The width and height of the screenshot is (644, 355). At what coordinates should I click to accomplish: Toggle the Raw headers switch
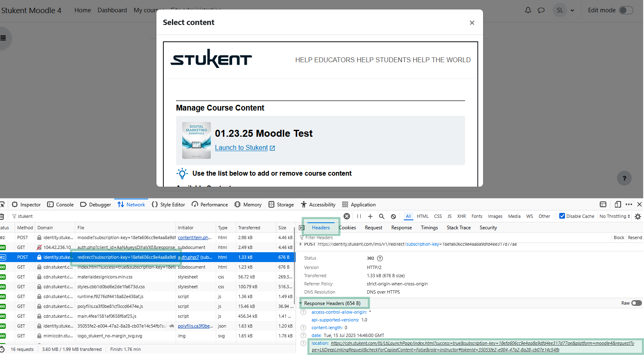pyautogui.click(x=637, y=303)
